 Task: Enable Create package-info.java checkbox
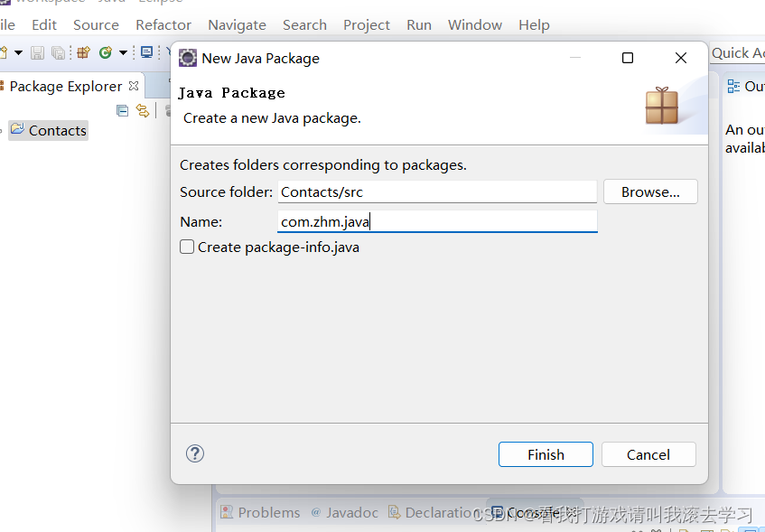tap(187, 247)
